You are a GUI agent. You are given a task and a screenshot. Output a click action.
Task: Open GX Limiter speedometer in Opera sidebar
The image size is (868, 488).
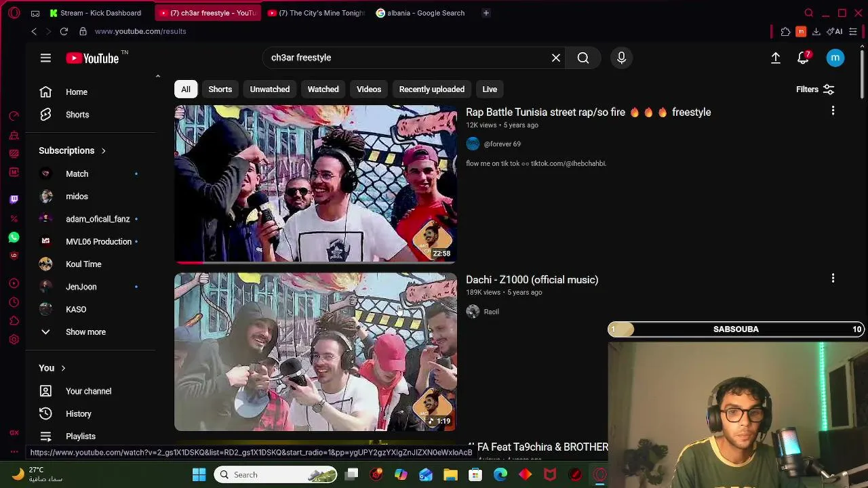coord(14,116)
